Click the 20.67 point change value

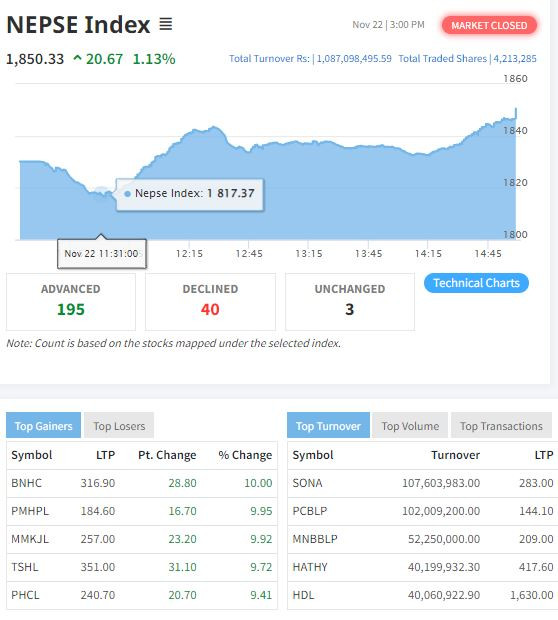[104, 59]
